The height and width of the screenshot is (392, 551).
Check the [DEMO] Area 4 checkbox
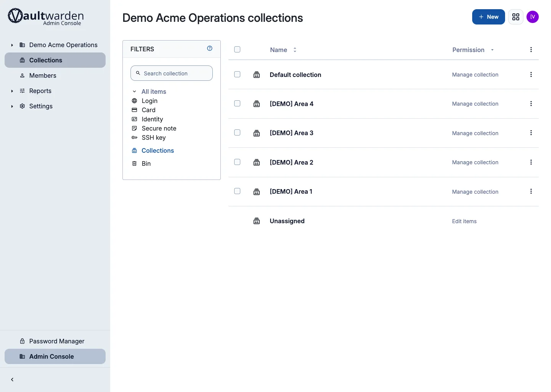coord(237,103)
